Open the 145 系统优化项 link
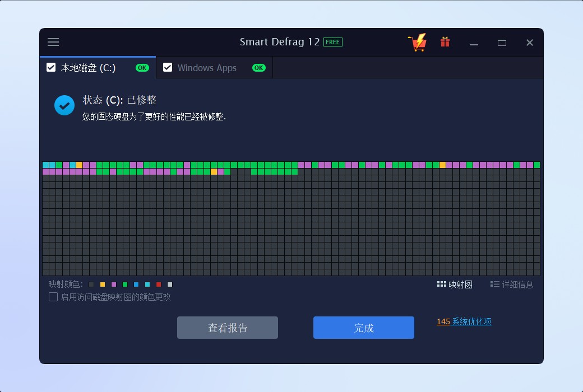Viewport: 583px width, 392px height. click(x=464, y=321)
